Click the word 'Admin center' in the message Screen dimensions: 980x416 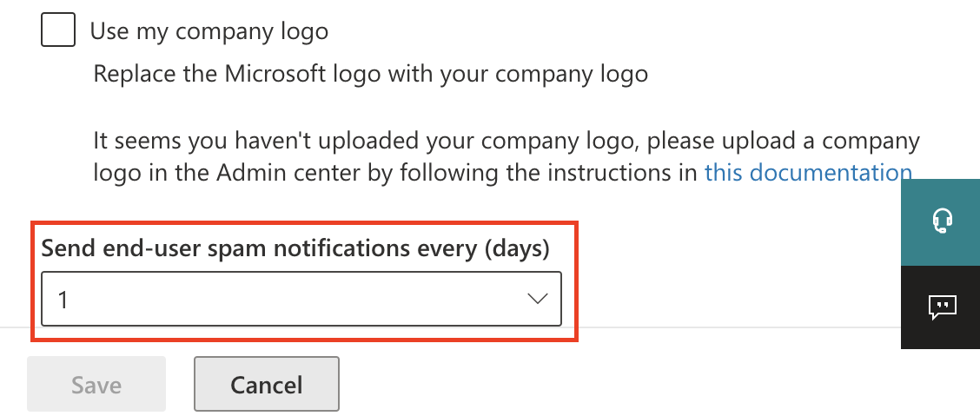298,172
